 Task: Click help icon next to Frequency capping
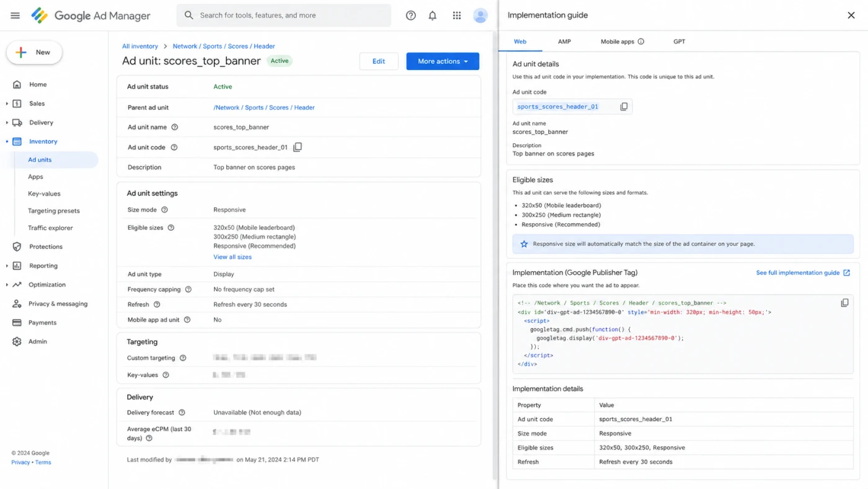pos(188,289)
